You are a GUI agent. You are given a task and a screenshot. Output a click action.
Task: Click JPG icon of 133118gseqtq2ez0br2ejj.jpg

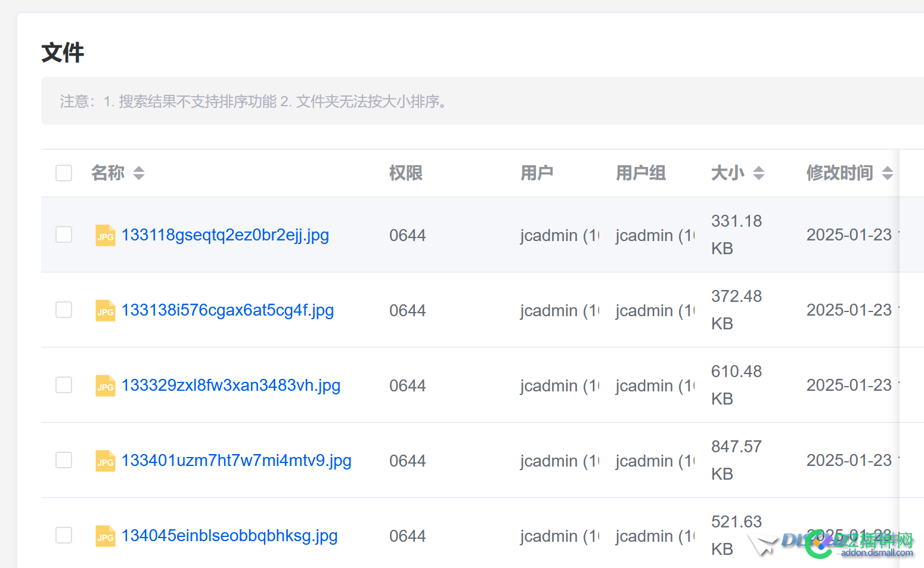pos(106,235)
